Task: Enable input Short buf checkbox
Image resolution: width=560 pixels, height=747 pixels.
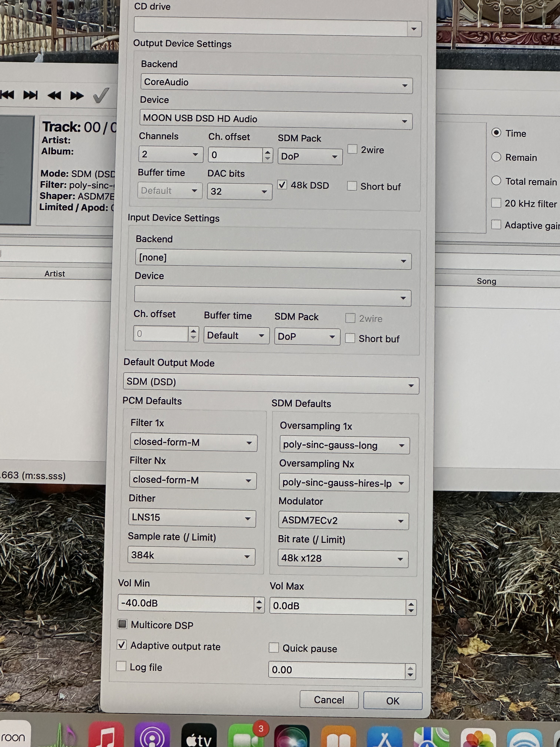Action: click(350, 338)
